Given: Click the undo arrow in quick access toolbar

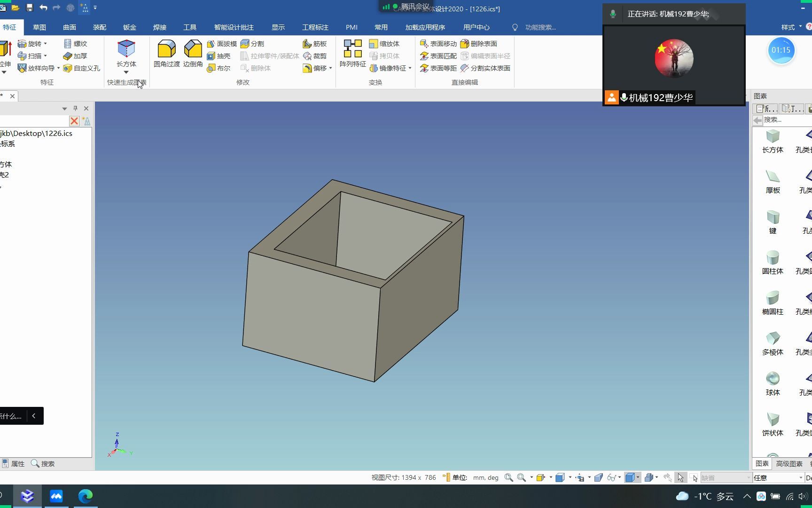Looking at the screenshot, I should coord(43,8).
